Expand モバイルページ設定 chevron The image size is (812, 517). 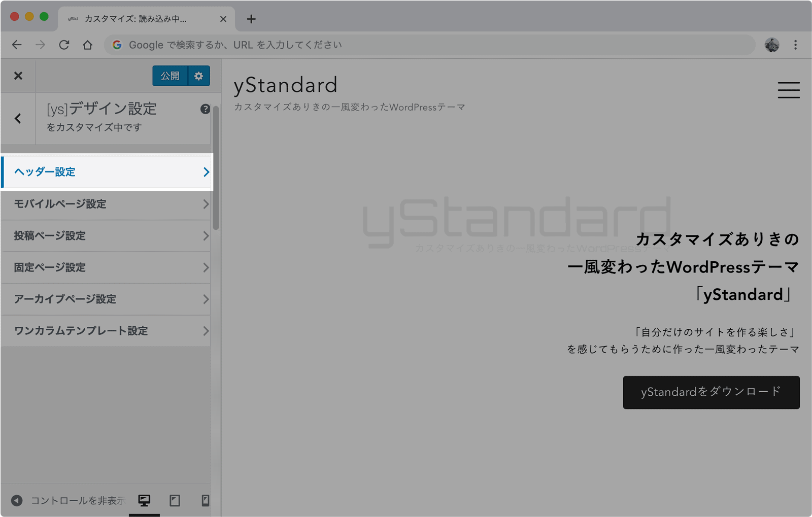pyautogui.click(x=206, y=204)
